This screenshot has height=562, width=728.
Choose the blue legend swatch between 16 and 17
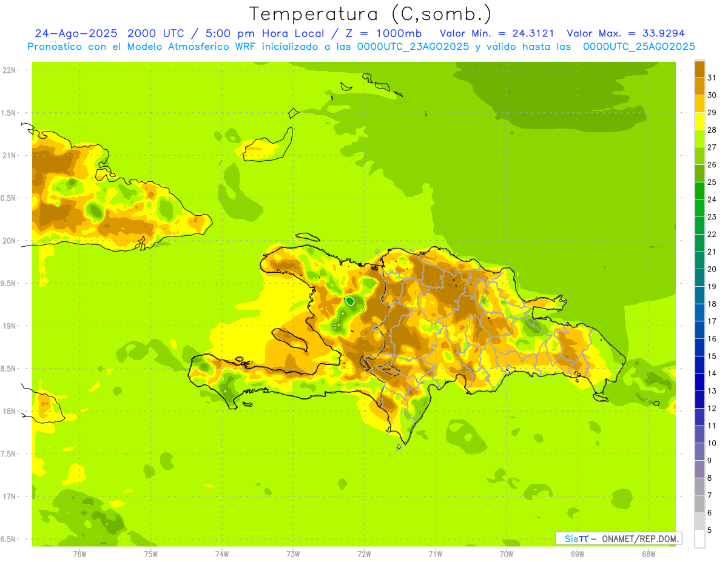(699, 330)
